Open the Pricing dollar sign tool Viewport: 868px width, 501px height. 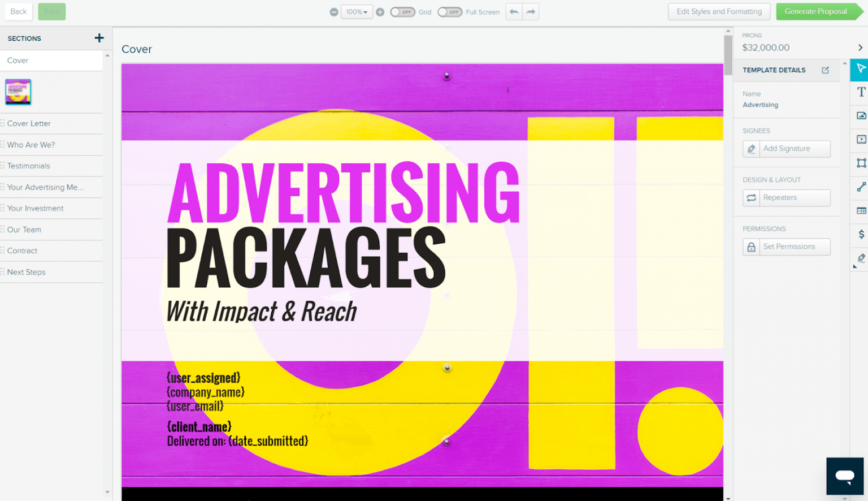point(861,234)
